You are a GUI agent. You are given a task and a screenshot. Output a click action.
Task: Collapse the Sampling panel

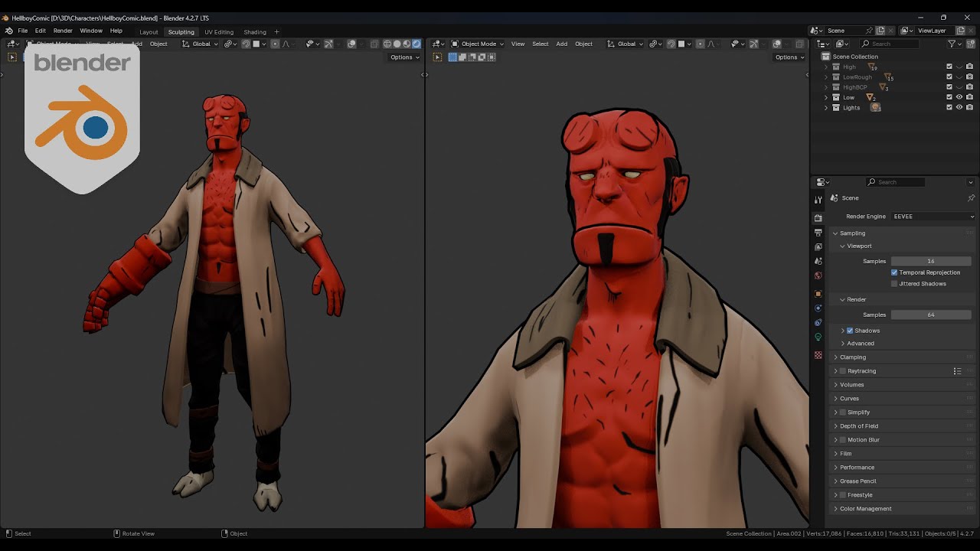click(852, 233)
